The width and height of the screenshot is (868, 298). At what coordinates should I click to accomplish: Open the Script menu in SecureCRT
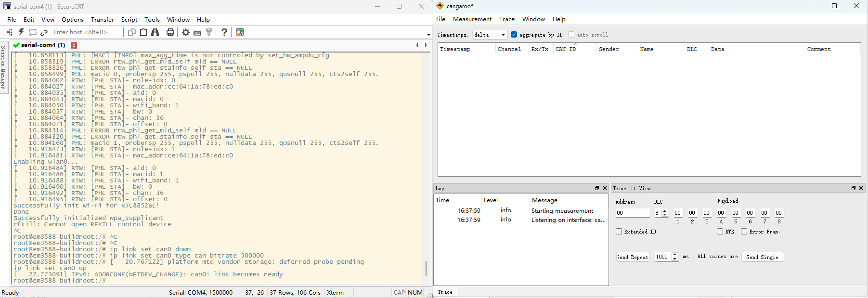130,19
